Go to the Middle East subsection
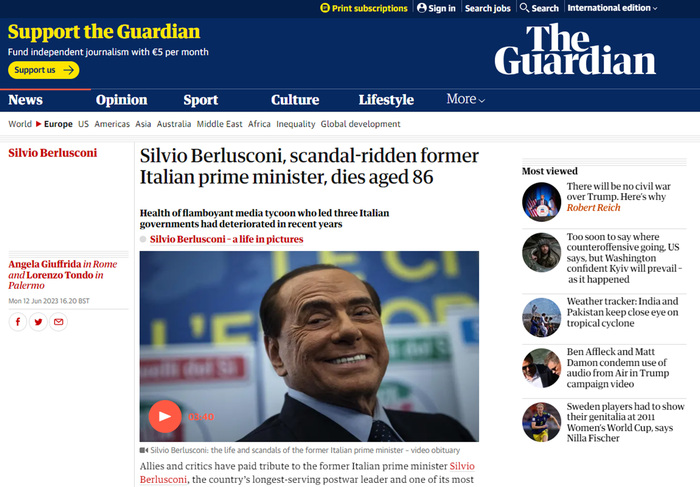This screenshot has height=487, width=700. pyautogui.click(x=220, y=124)
